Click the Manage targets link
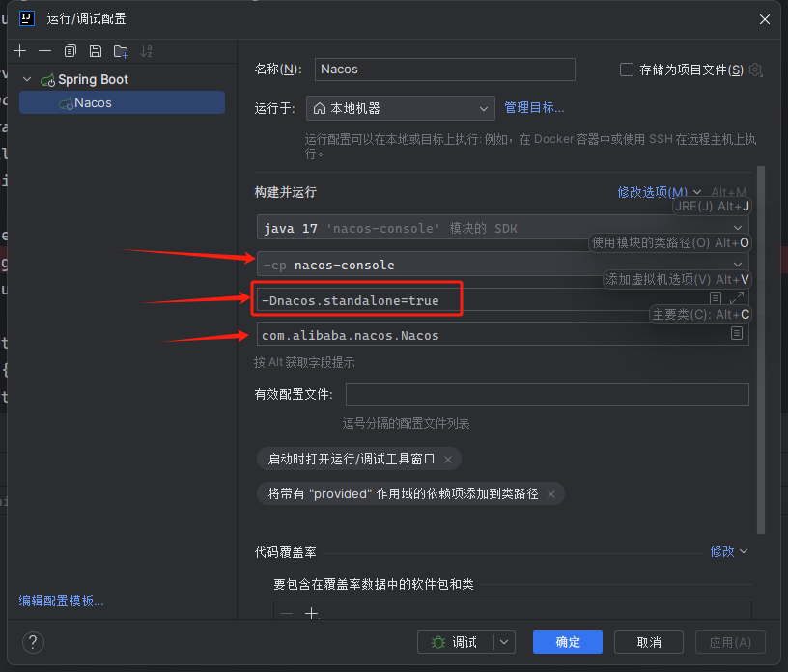 click(x=534, y=107)
